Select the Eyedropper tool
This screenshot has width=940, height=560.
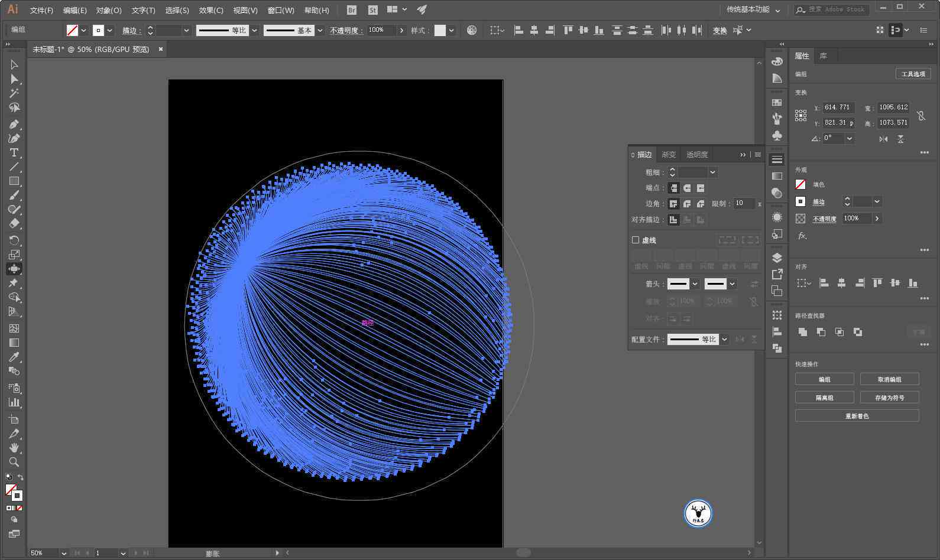(x=14, y=357)
